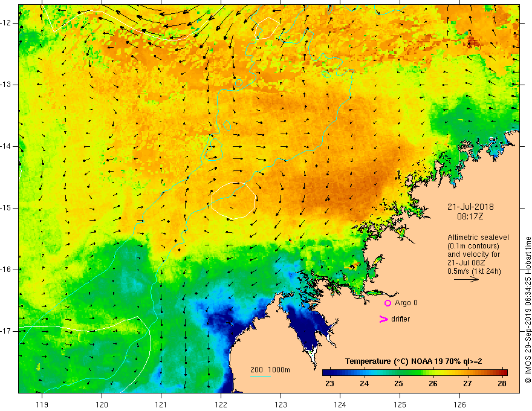
Task: Click the date label 21-Jul-2018
Action: coord(470,207)
